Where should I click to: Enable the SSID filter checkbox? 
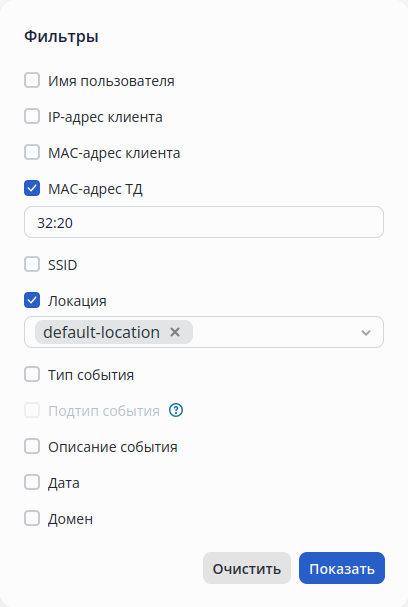[32, 265]
